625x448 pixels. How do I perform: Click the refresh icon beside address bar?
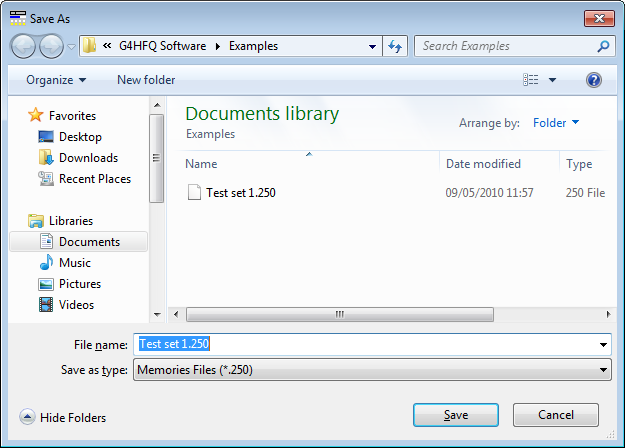[395, 46]
